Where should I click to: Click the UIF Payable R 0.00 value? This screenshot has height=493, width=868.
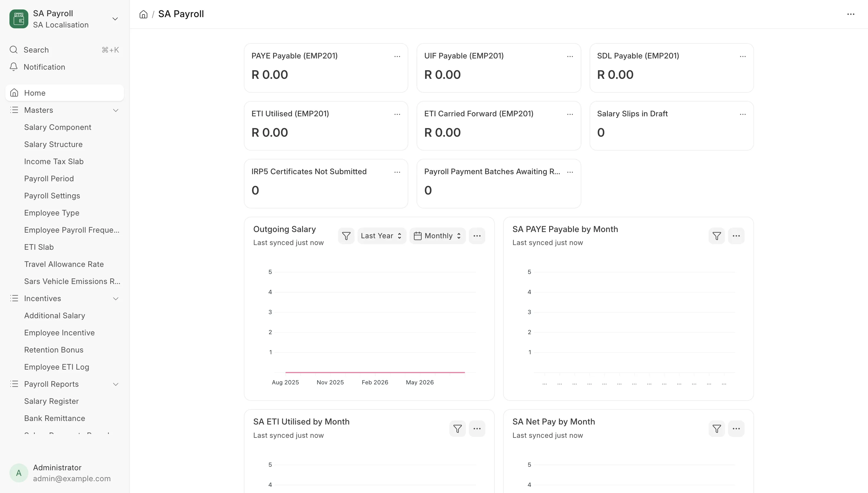click(443, 75)
